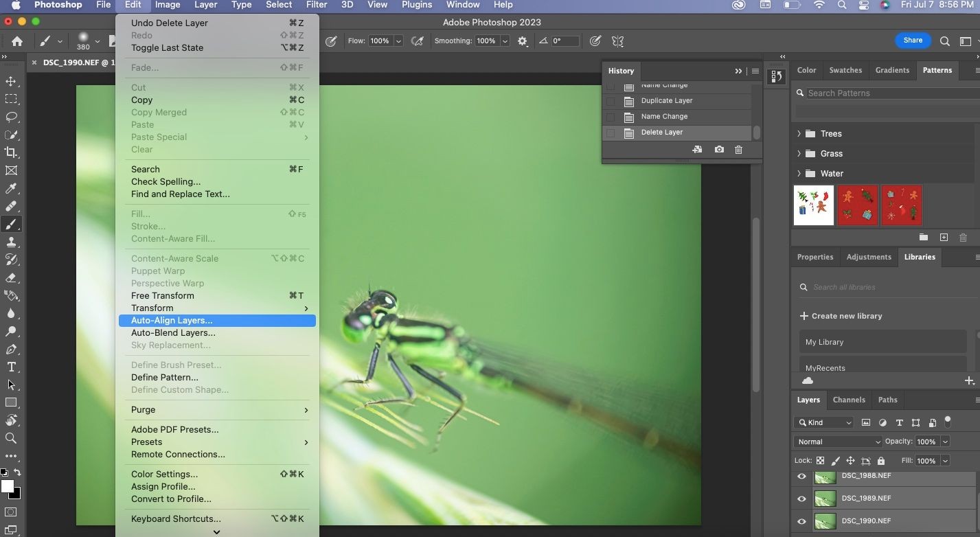Select the Eraser tool
980x537 pixels.
(x=11, y=277)
